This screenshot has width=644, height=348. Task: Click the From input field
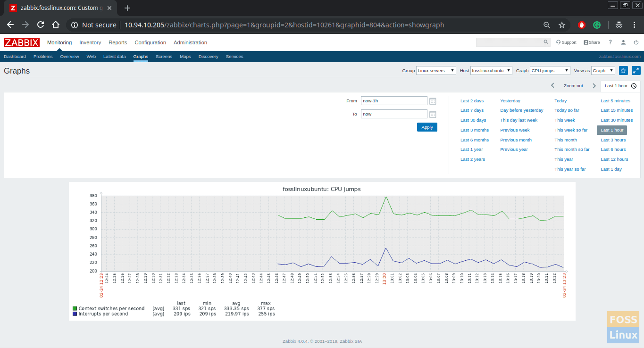pos(394,101)
